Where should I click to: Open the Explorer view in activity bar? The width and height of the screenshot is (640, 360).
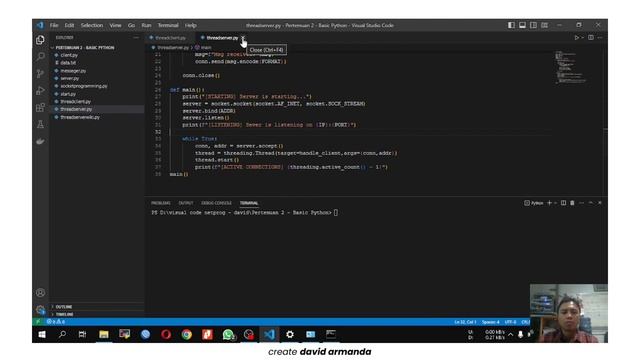click(40, 40)
